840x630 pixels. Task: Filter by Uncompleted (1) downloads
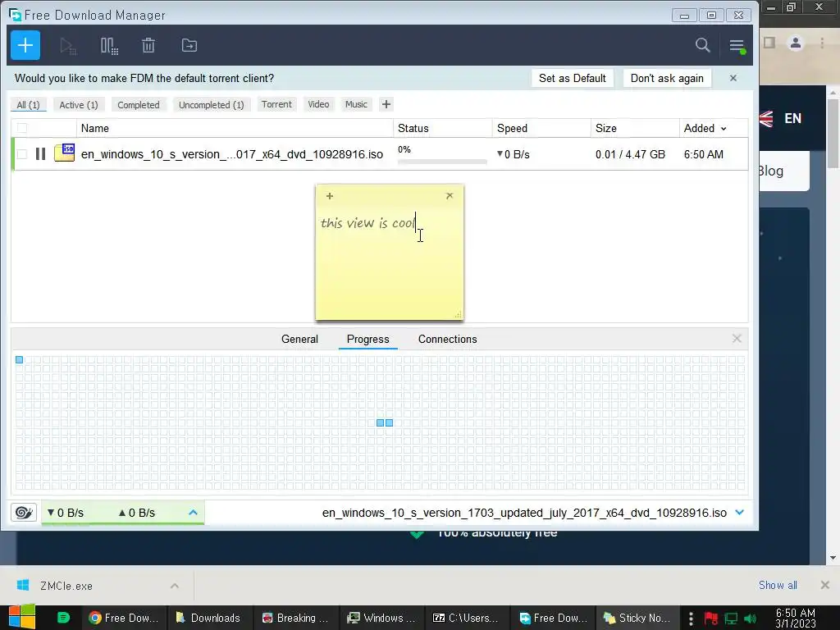point(212,104)
